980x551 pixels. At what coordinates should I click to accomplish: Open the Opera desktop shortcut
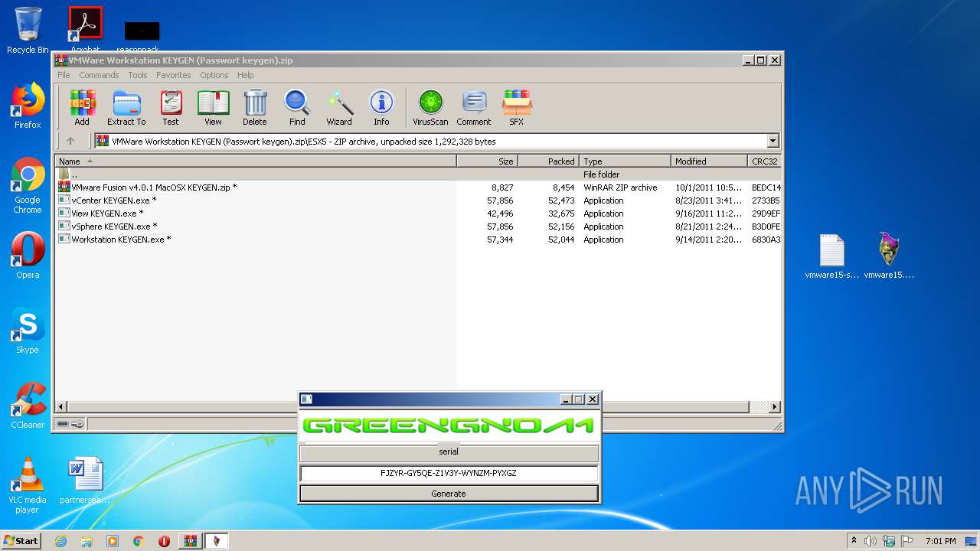28,256
